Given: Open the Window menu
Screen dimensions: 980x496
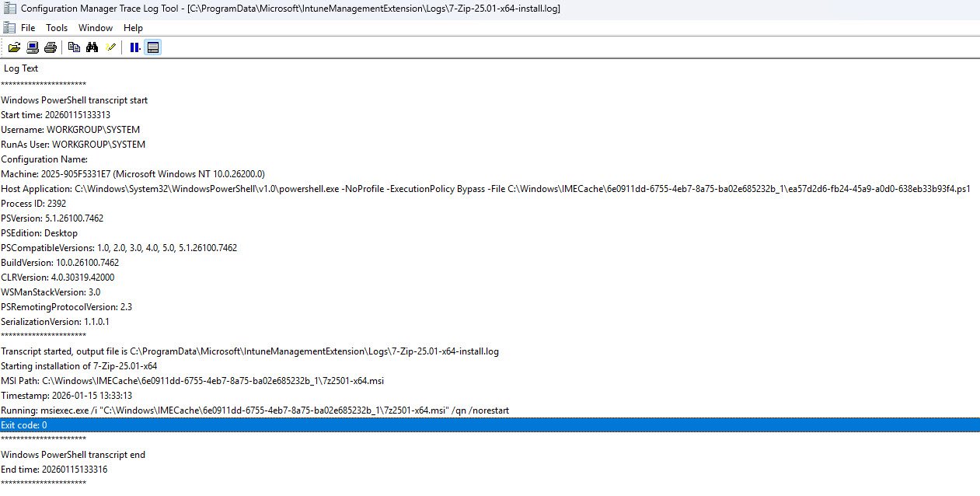Looking at the screenshot, I should pos(96,28).
